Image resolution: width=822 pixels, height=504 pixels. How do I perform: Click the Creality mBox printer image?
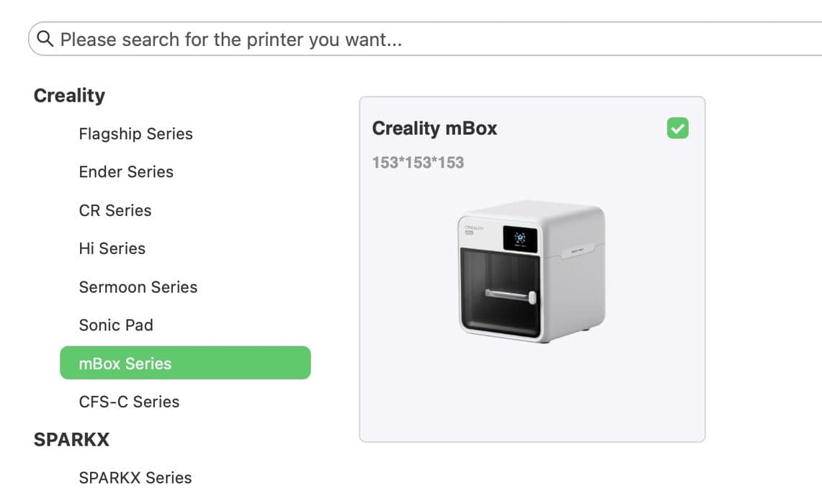[532, 271]
